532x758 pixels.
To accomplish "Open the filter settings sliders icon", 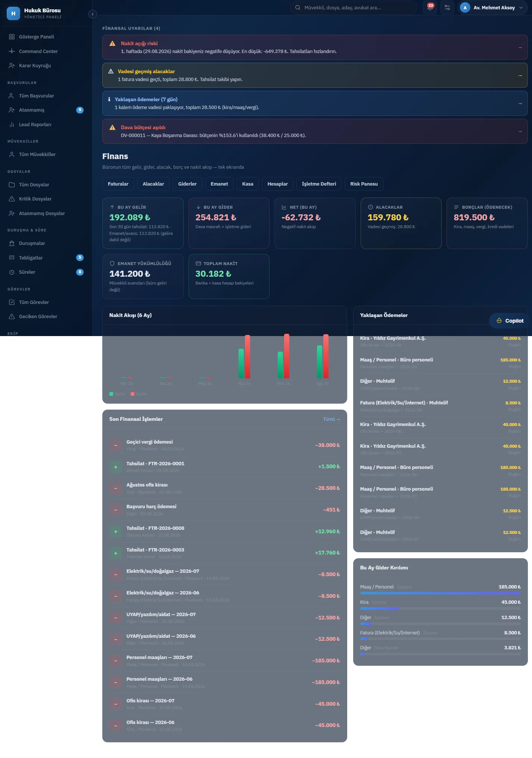I will coord(447,7).
